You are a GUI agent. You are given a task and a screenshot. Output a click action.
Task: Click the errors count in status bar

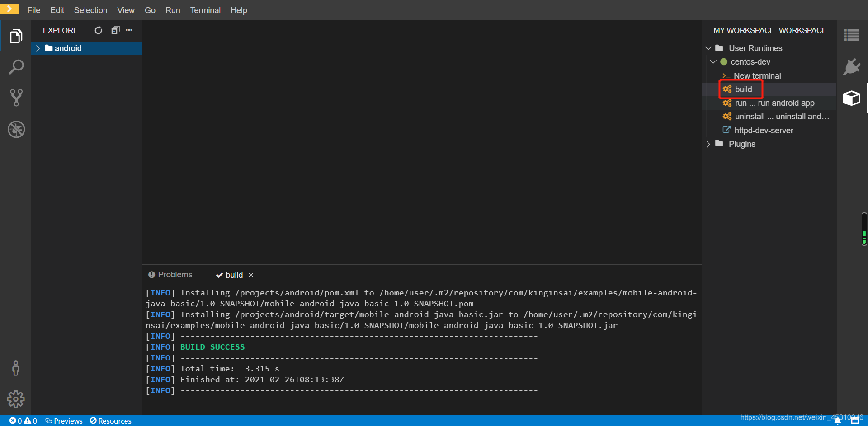click(x=16, y=421)
